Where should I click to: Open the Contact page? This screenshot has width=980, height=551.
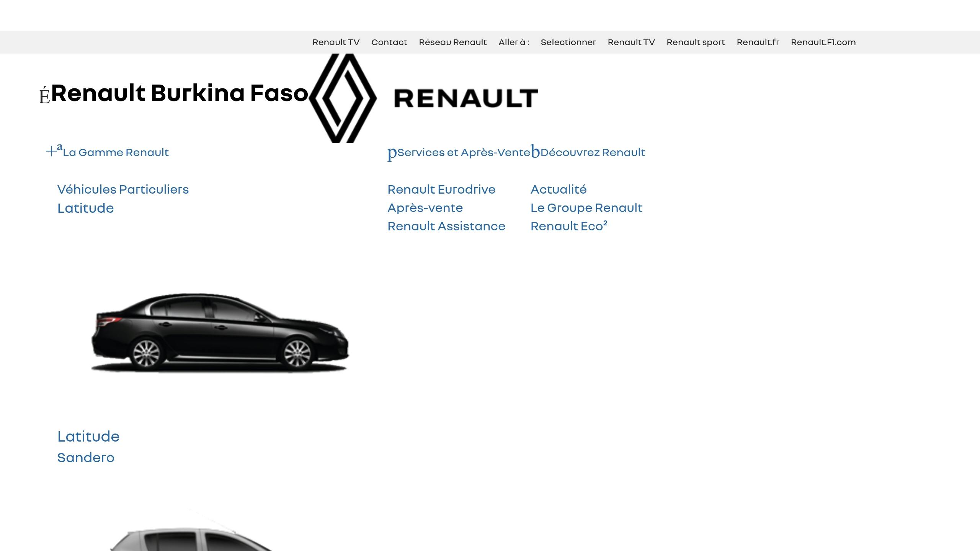(389, 42)
